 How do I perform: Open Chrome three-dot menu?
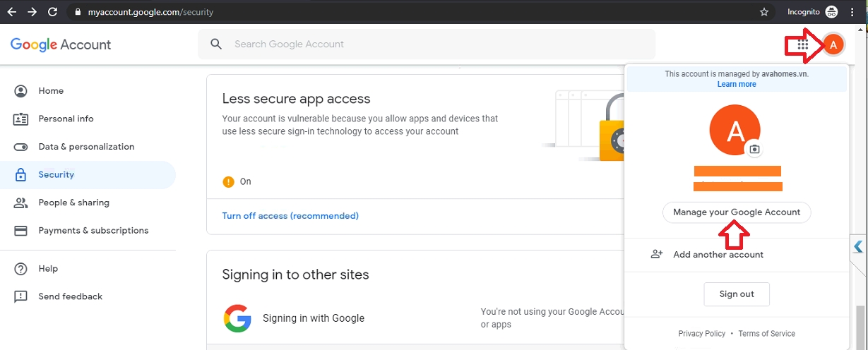[x=852, y=12]
